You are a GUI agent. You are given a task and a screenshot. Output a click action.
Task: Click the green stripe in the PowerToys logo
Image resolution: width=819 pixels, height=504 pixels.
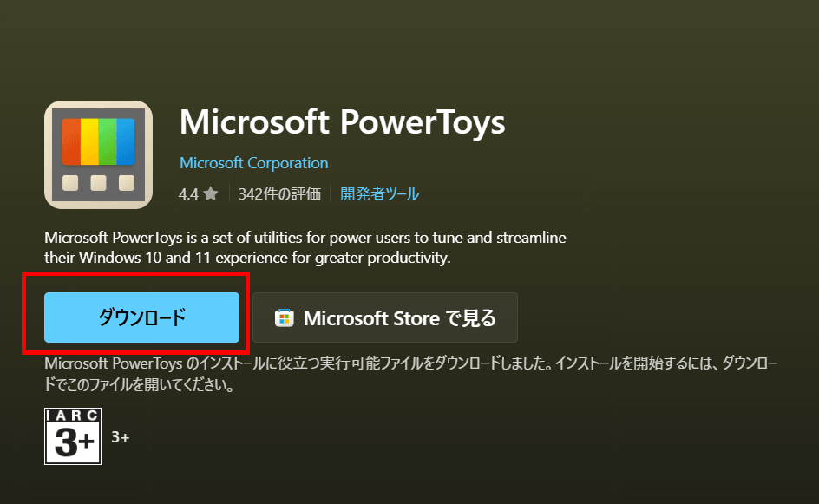point(108,141)
